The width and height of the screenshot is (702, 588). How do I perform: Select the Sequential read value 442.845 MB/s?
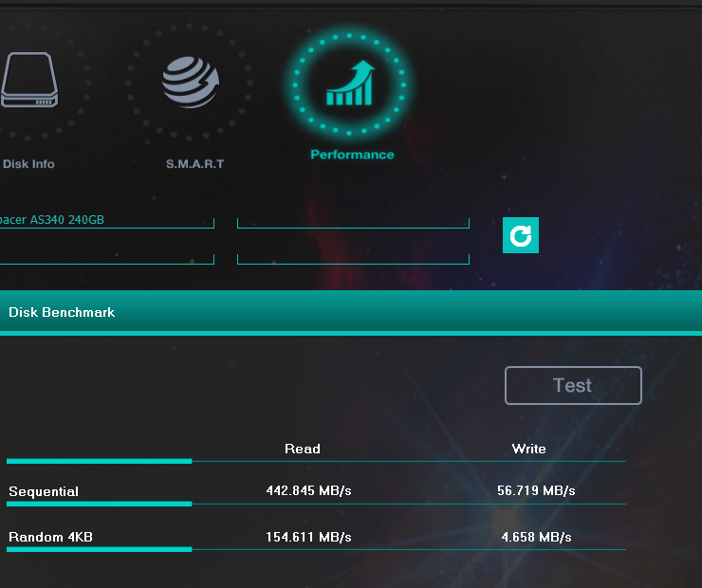tap(308, 491)
